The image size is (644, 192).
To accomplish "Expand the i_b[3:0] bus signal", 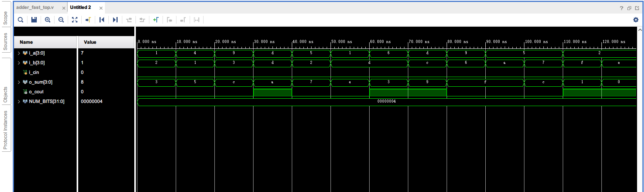I will tap(19, 63).
